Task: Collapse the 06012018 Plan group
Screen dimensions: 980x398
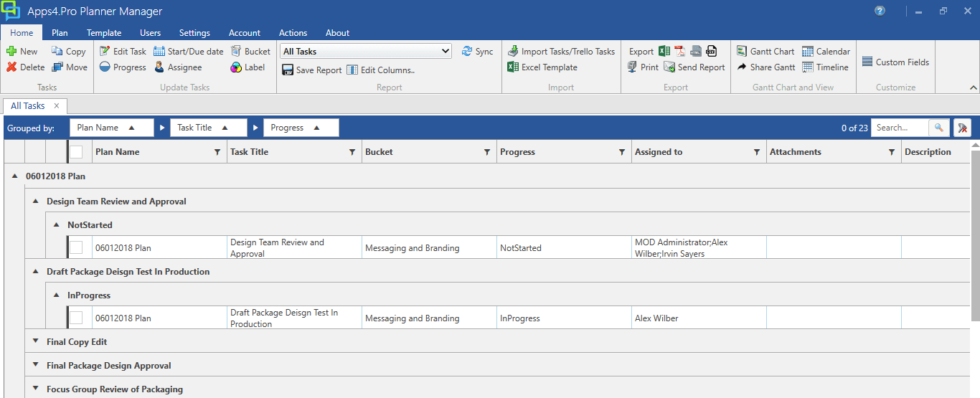Action: [15, 176]
